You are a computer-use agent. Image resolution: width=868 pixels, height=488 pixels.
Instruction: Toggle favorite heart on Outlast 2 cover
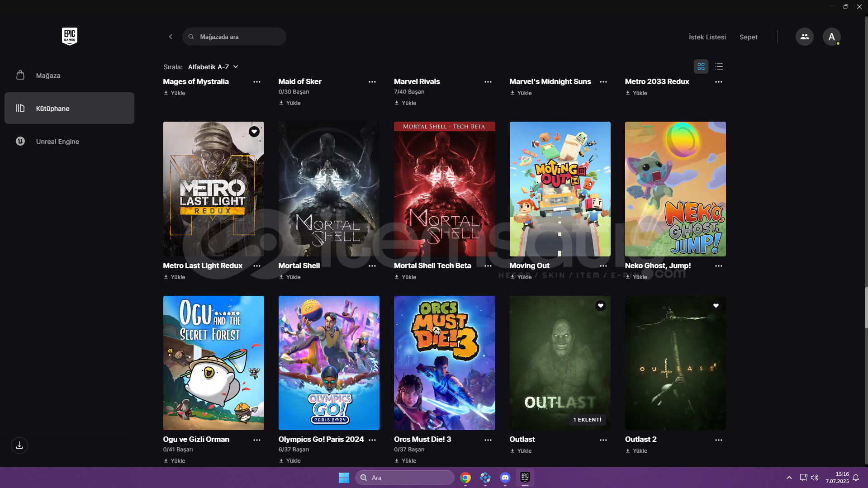click(x=716, y=306)
